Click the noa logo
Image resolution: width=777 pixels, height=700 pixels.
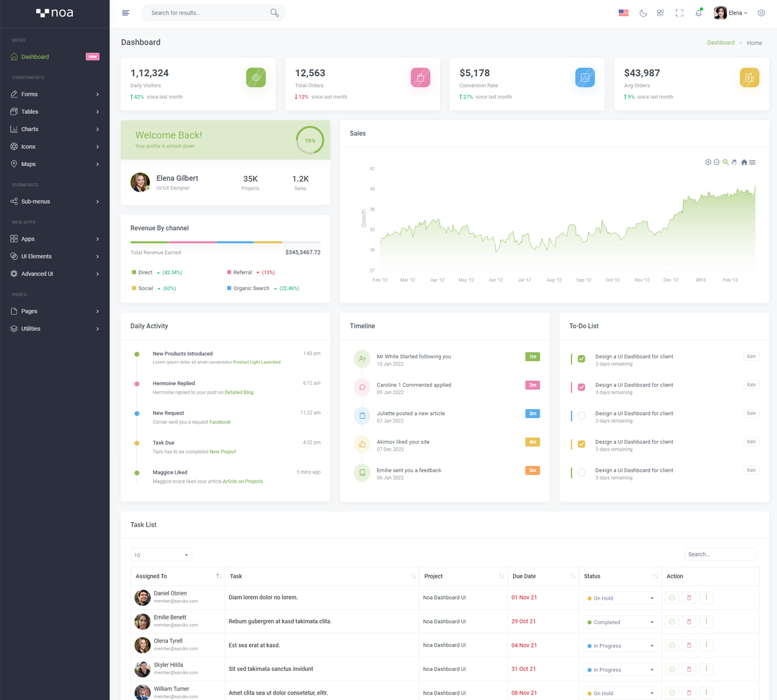point(54,13)
